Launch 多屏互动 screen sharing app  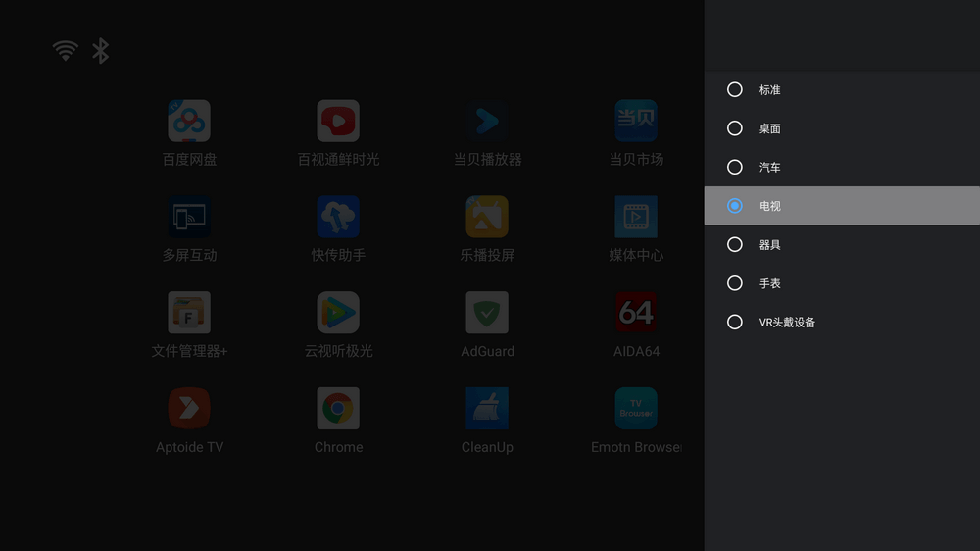[189, 218]
